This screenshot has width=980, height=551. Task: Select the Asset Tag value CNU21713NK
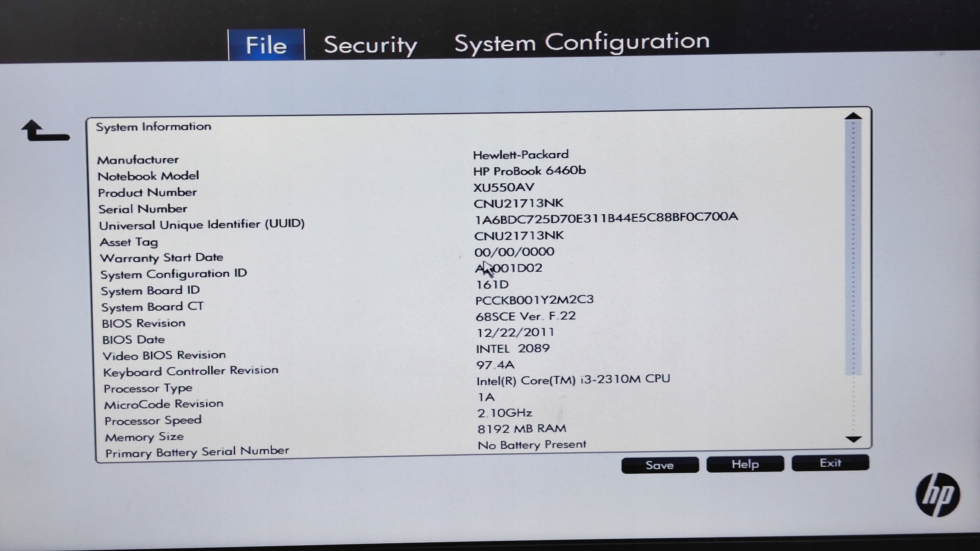pyautogui.click(x=519, y=235)
